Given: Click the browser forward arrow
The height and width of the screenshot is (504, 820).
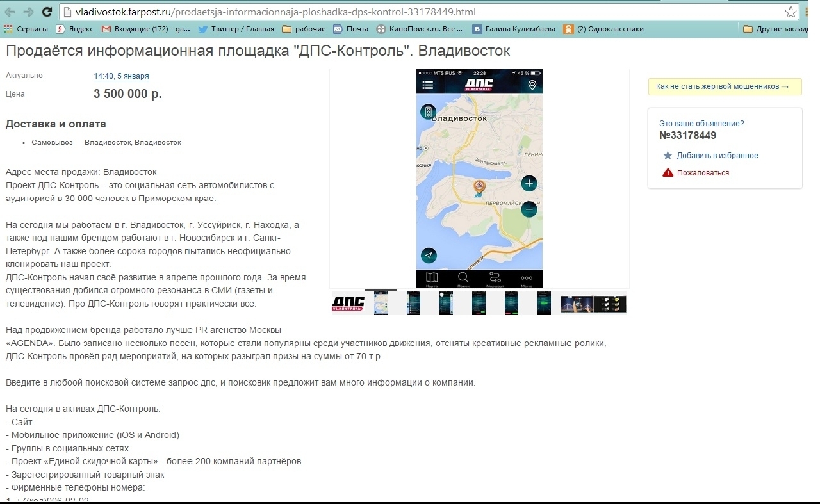Looking at the screenshot, I should click(28, 12).
